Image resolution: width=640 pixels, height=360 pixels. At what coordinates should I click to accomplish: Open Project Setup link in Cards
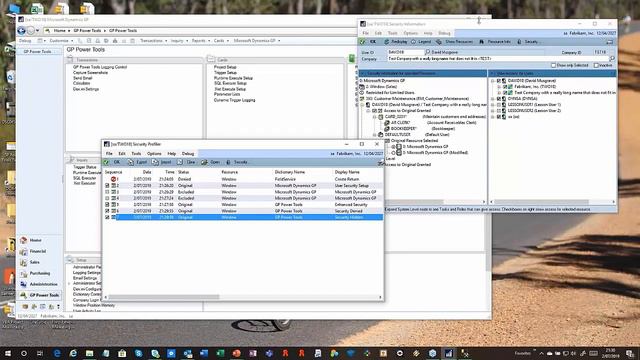(x=225, y=67)
